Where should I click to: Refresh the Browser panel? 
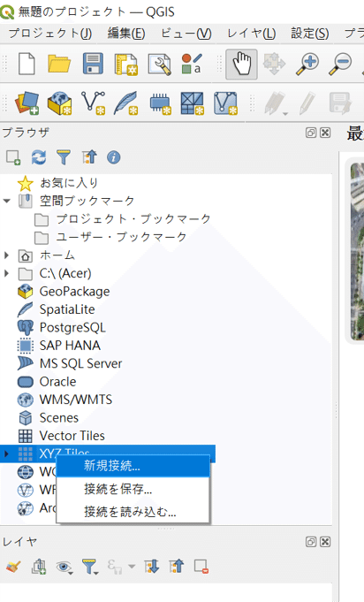[39, 157]
